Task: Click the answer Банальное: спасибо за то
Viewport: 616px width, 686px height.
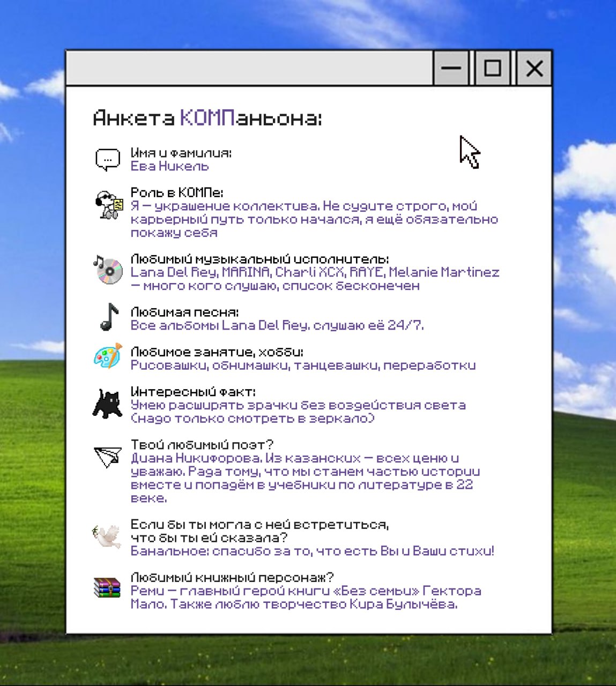Action: click(312, 551)
